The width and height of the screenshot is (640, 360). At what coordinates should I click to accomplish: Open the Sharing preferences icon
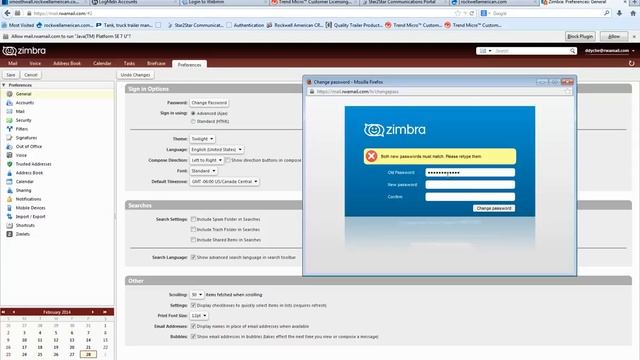[9, 191]
